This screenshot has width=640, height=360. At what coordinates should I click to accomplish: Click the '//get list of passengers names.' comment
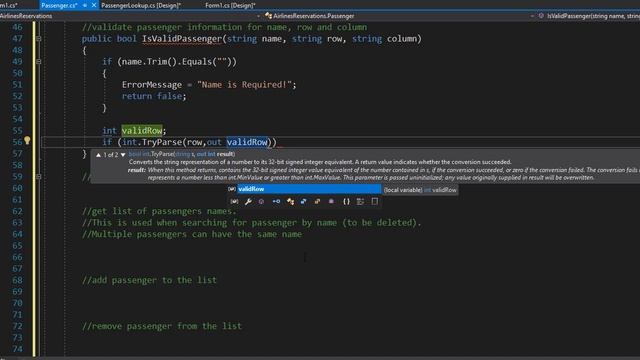point(159,211)
